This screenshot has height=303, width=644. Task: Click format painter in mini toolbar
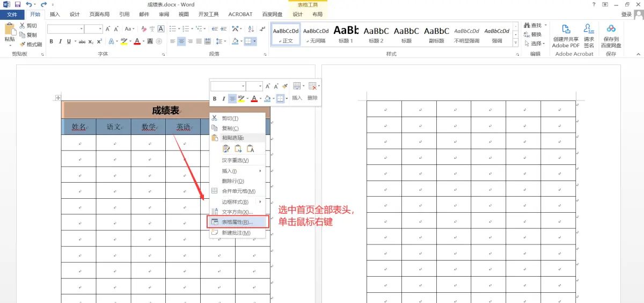[x=285, y=86]
